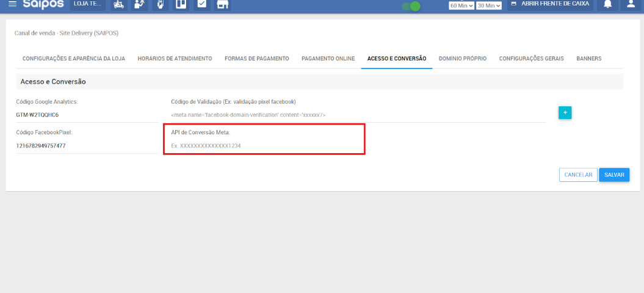Switch to Pagamento Online tab
The image size is (644, 293).
point(328,59)
